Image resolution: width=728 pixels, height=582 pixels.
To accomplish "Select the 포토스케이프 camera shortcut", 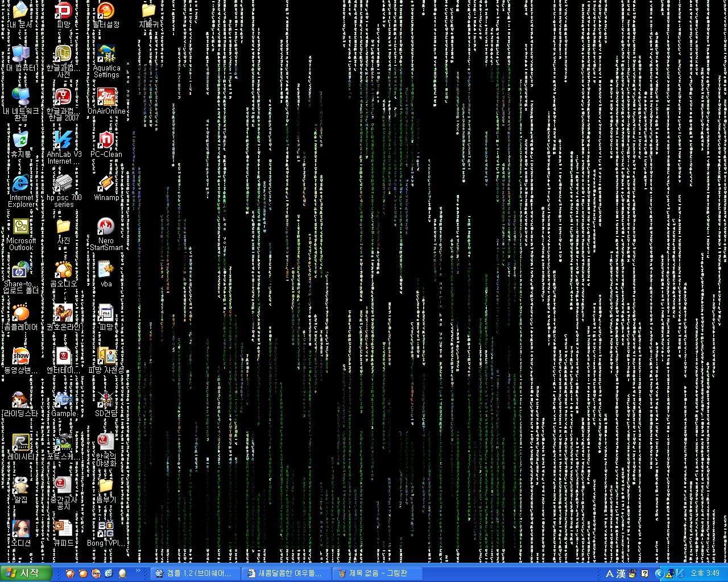I will point(64,446).
